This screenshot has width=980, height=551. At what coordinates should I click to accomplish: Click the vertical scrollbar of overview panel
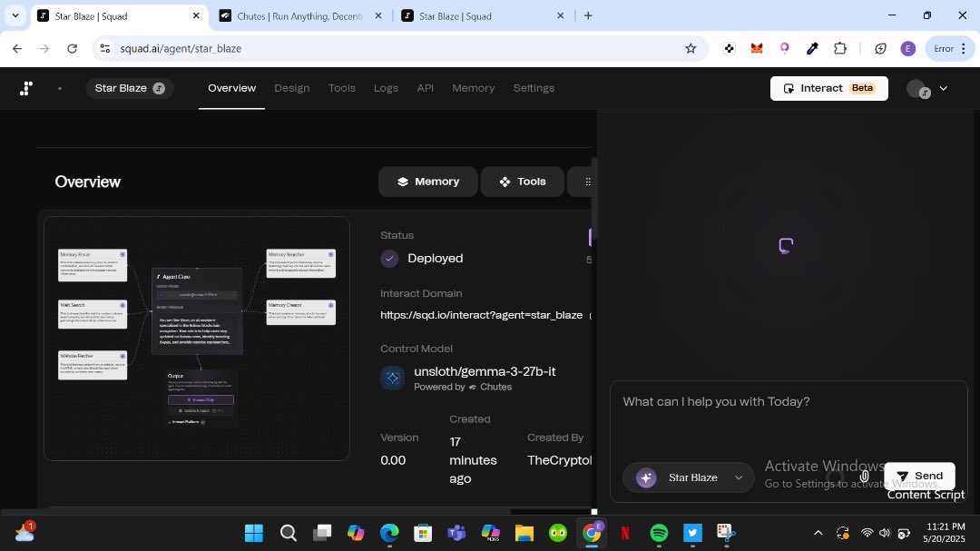[x=593, y=200]
